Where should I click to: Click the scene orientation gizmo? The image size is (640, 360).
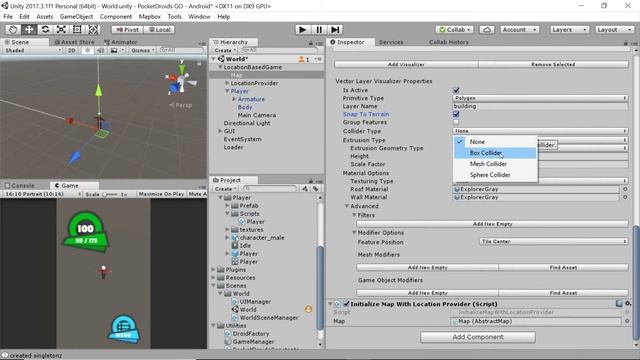180,79
